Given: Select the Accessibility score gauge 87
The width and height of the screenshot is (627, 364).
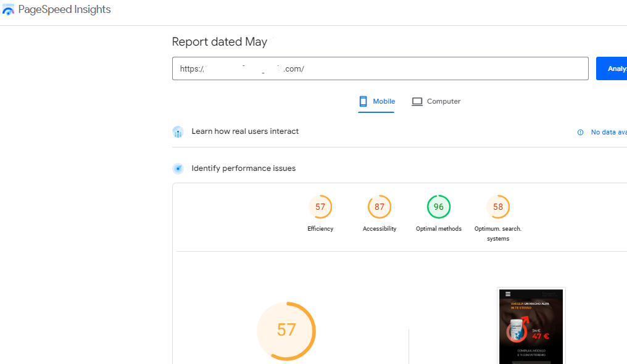Looking at the screenshot, I should click(x=380, y=207).
